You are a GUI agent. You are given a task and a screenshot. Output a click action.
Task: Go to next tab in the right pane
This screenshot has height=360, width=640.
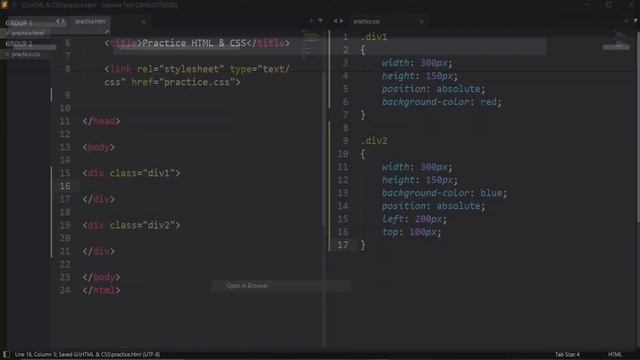tap(341, 21)
